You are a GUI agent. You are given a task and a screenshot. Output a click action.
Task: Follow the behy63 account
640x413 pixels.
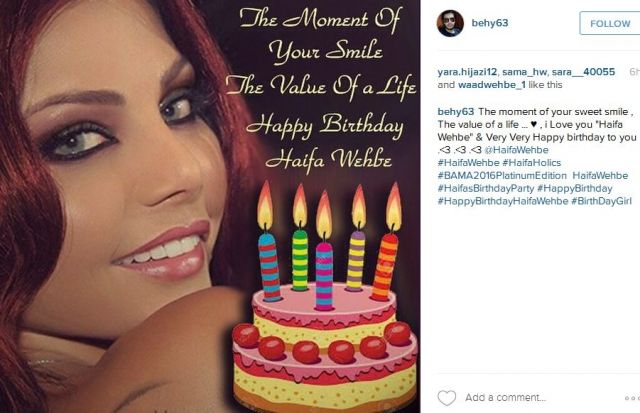(610, 23)
